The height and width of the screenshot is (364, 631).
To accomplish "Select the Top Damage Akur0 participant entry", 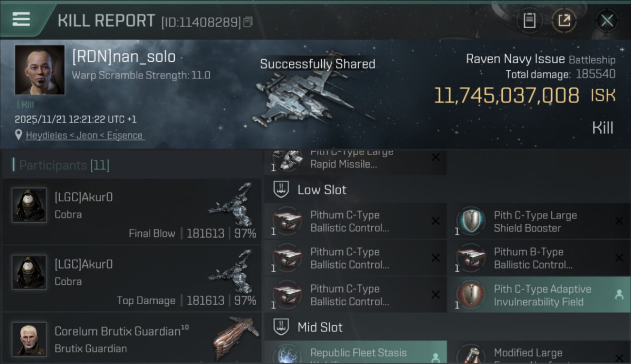I will point(131,278).
